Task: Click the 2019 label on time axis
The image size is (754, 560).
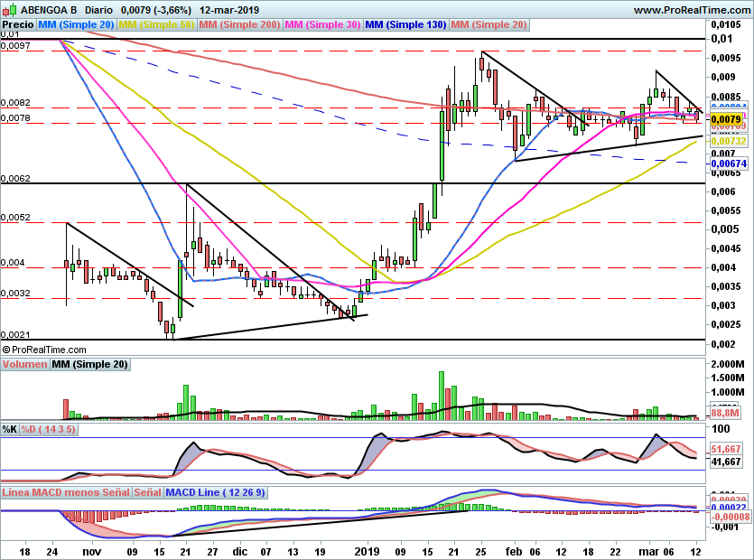Action: point(367,551)
